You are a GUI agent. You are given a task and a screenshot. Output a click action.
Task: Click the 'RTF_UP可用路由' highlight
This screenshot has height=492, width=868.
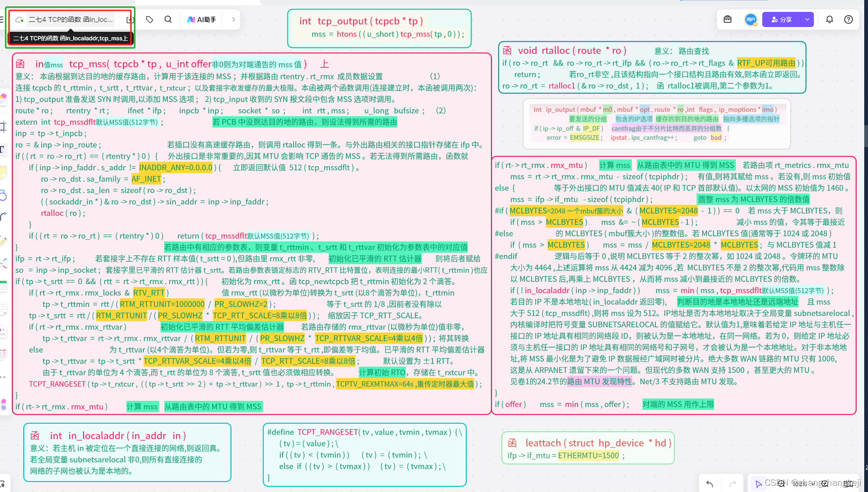point(766,63)
